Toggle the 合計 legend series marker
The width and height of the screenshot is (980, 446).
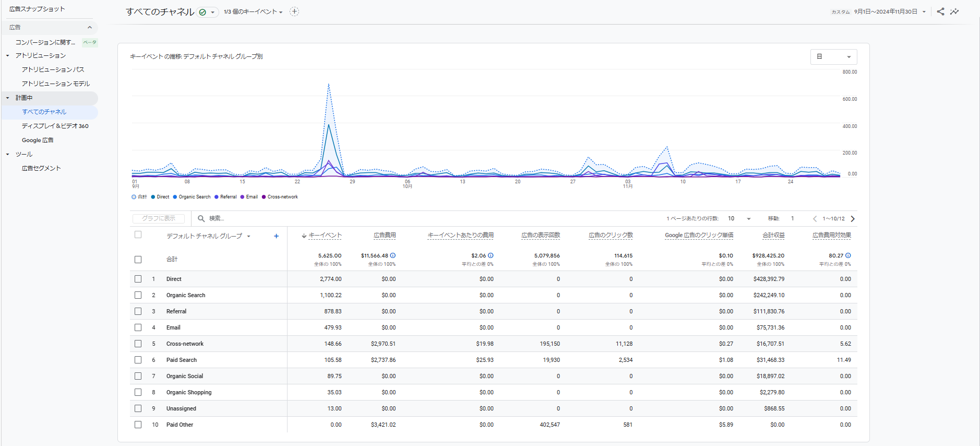click(134, 197)
